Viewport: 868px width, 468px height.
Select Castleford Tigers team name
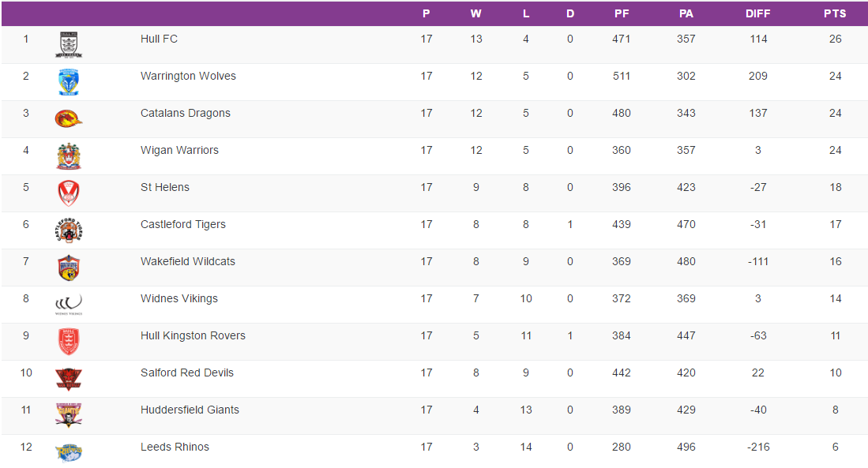tap(183, 224)
